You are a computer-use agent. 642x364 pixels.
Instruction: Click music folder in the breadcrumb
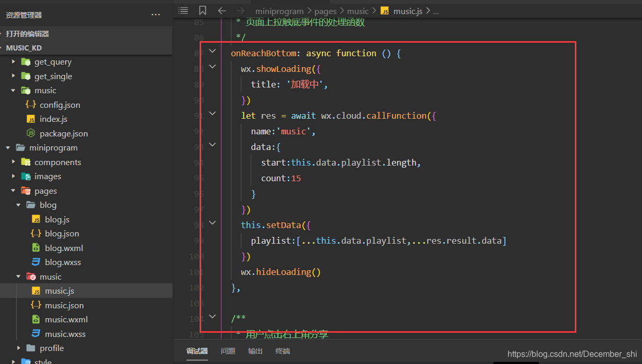point(358,11)
